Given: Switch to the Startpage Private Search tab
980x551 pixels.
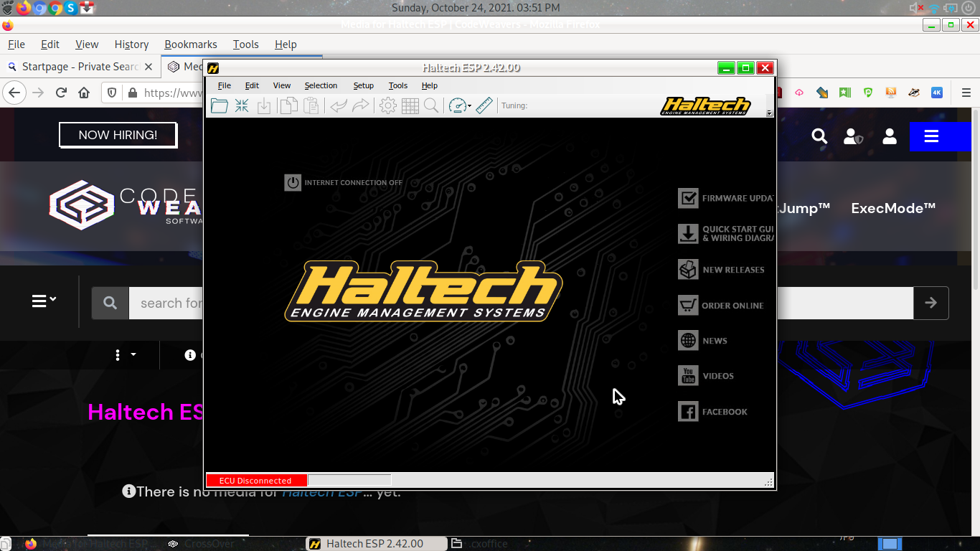Looking at the screenshot, I should pyautogui.click(x=80, y=67).
